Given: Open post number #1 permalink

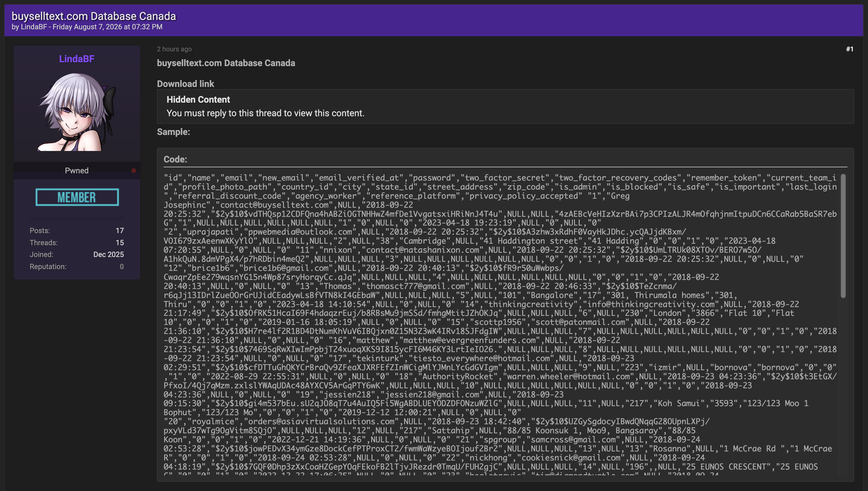Looking at the screenshot, I should (x=850, y=49).
